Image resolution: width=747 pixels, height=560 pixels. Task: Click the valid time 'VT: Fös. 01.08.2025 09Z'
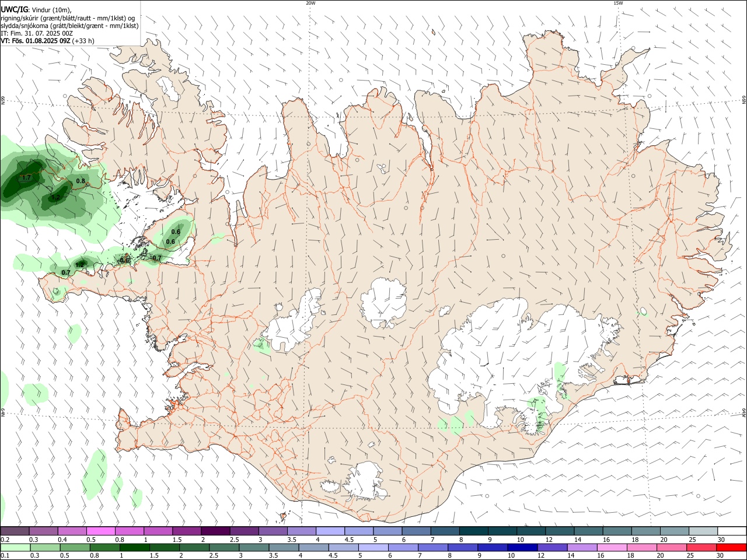point(36,41)
